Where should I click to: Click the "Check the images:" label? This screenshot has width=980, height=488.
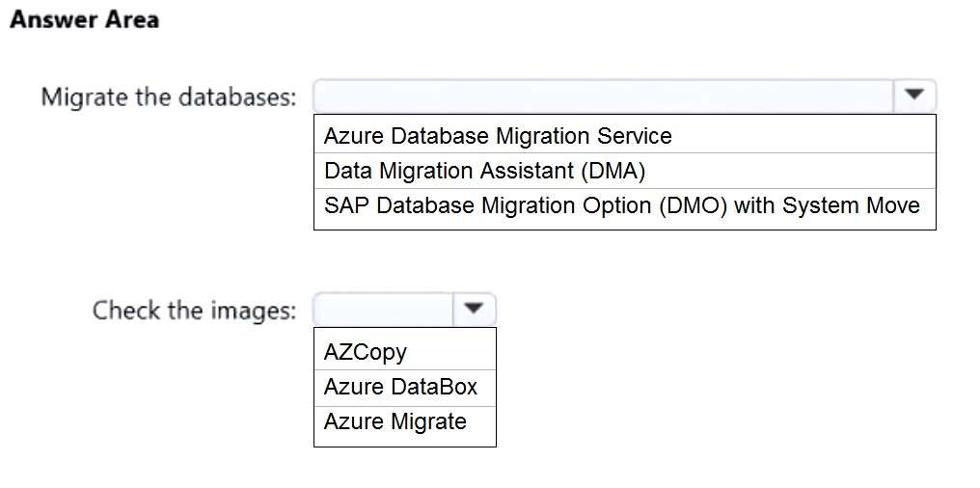tap(195, 311)
